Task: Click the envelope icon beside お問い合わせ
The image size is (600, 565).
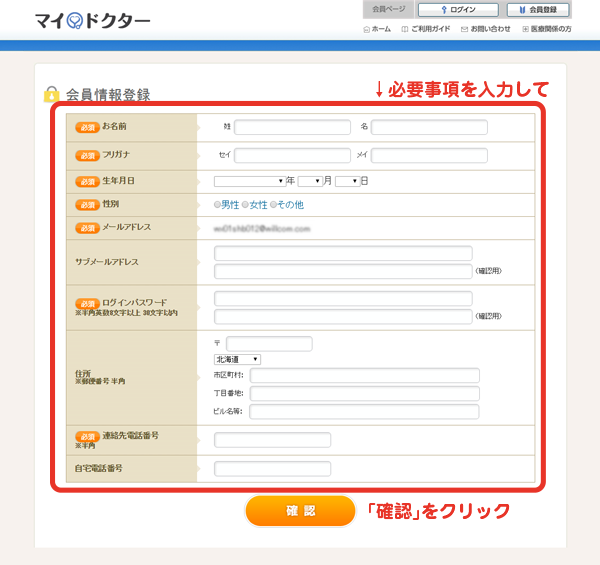Action: [464, 29]
